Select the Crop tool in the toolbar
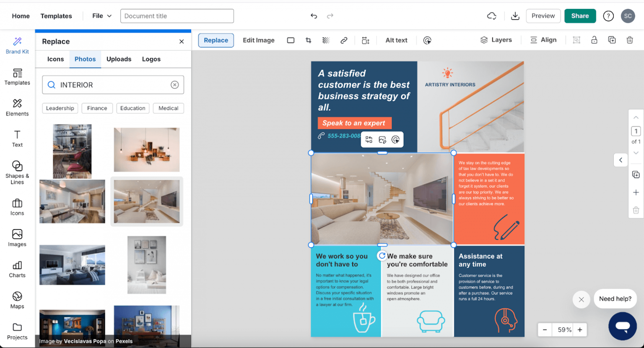 click(x=309, y=40)
